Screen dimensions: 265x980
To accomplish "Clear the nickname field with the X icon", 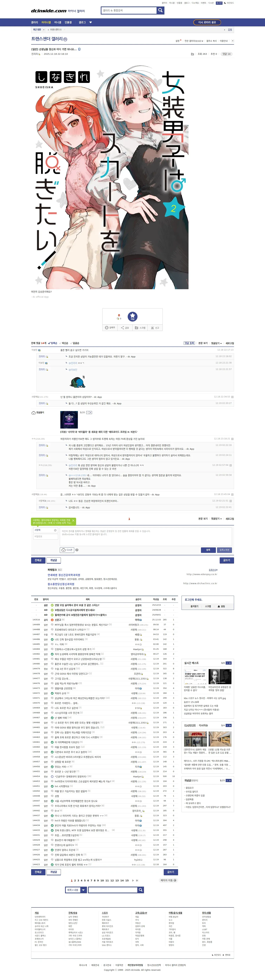I will tap(55, 530).
